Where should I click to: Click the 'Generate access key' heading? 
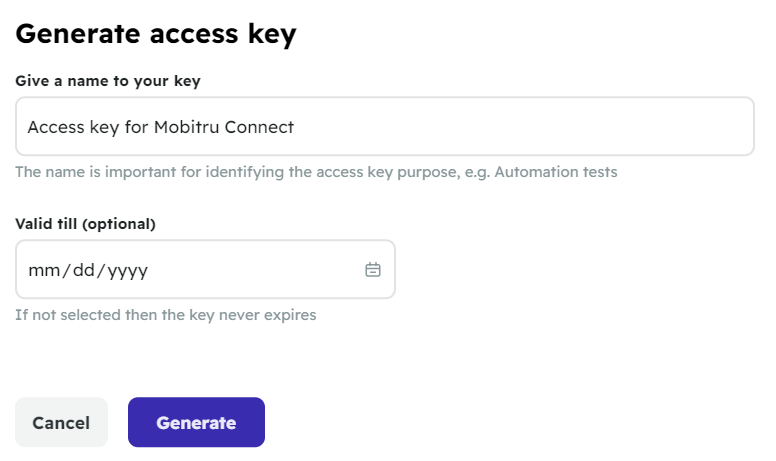[x=156, y=34]
